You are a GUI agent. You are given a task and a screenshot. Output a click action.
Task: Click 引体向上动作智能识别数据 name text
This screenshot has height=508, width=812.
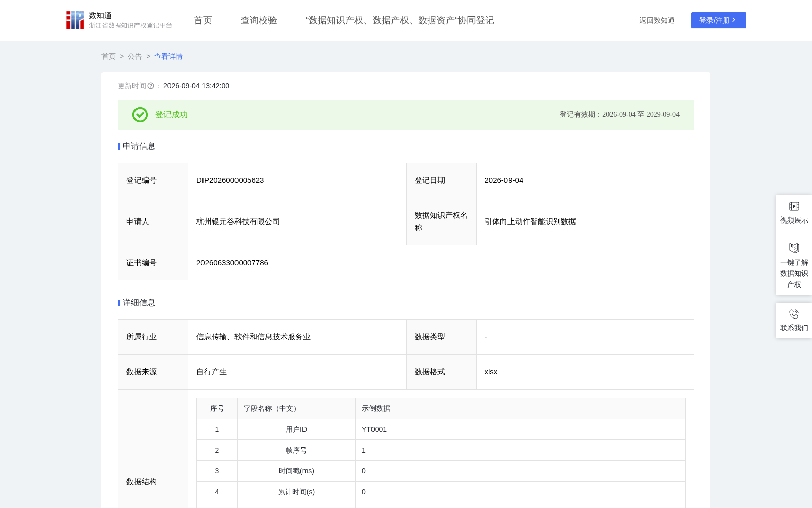click(530, 221)
